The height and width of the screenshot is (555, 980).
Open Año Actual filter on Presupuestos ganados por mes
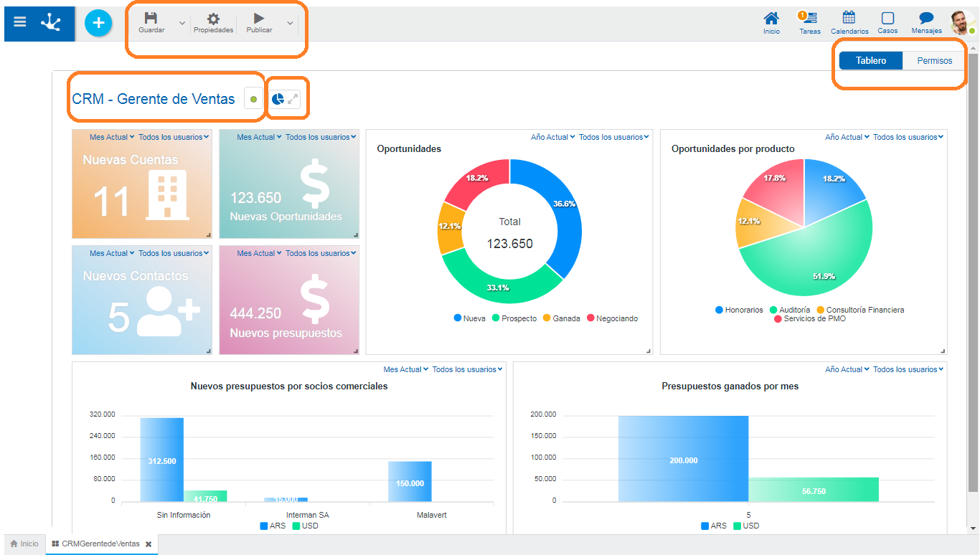[847, 369]
